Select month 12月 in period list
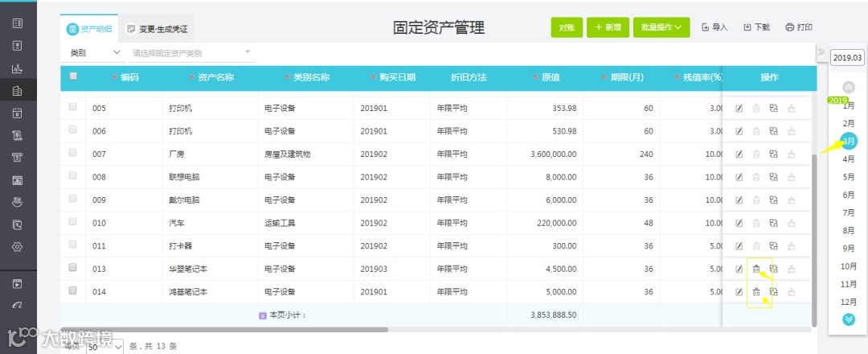 point(848,302)
